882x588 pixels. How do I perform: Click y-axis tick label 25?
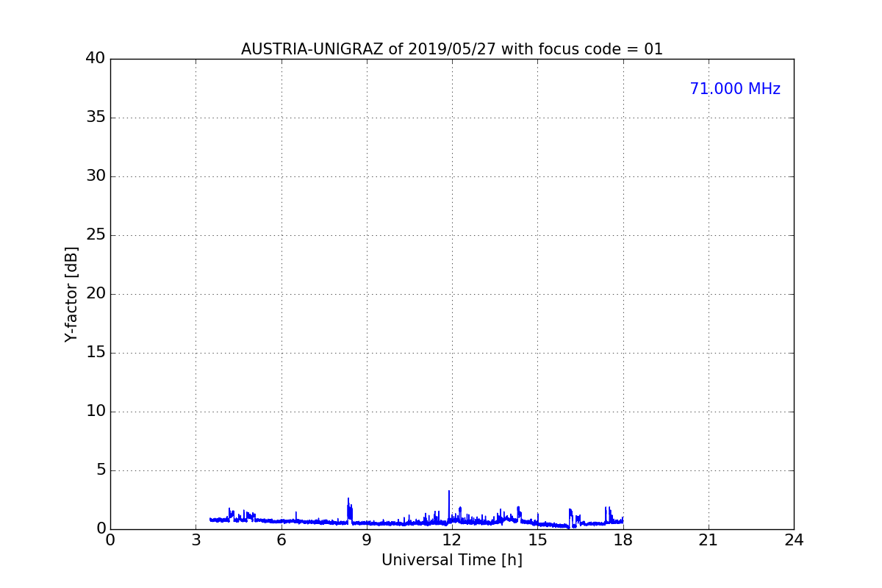pyautogui.click(x=96, y=235)
